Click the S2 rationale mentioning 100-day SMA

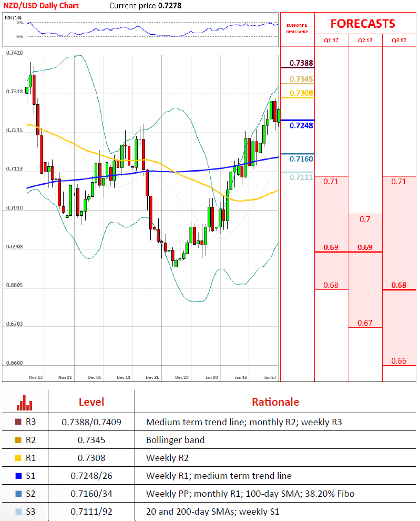click(250, 494)
